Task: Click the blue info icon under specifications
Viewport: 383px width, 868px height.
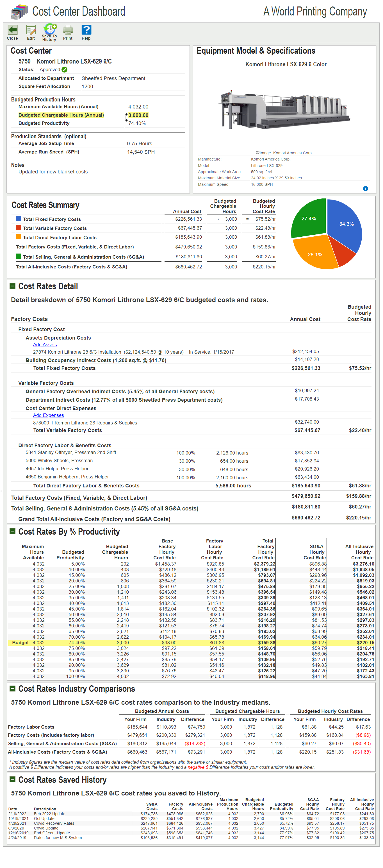Action: pos(366,189)
